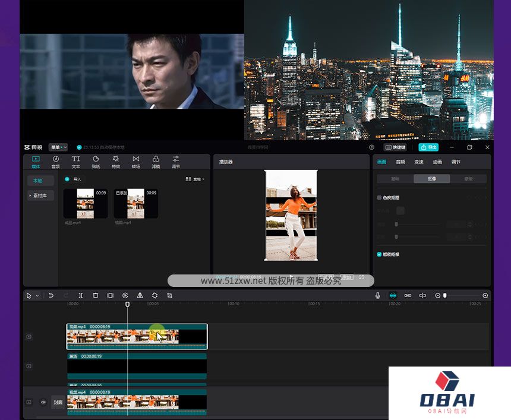The image size is (511, 420).
Task: Choose the selection pointer tool
Action: 29,295
